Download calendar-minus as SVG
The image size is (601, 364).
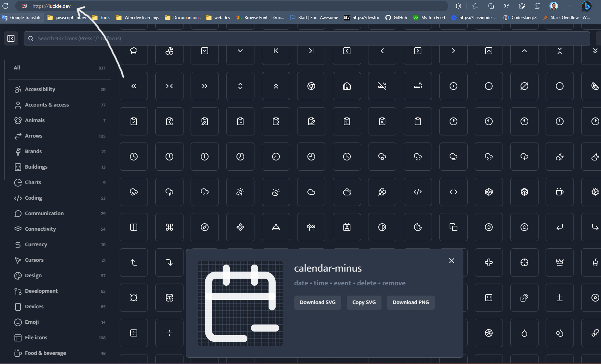coord(317,302)
